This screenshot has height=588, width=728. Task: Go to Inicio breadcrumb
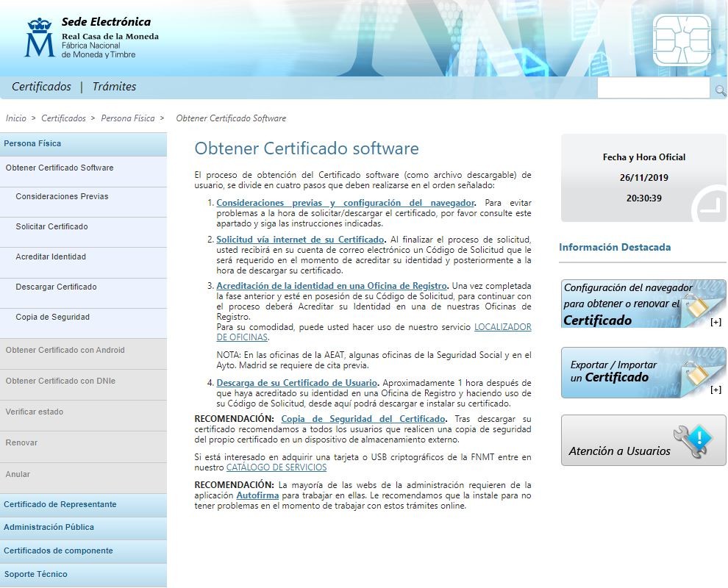point(15,118)
